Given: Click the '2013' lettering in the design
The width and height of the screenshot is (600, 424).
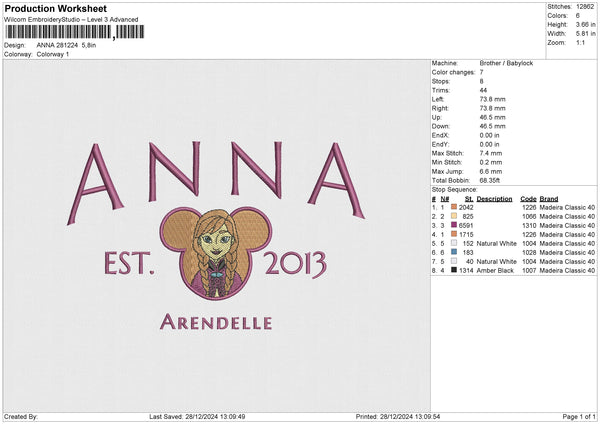Looking at the screenshot, I should point(295,264).
